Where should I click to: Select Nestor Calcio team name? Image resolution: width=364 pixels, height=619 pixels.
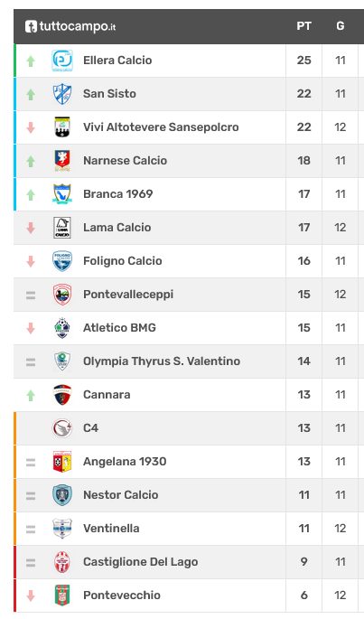coord(120,494)
